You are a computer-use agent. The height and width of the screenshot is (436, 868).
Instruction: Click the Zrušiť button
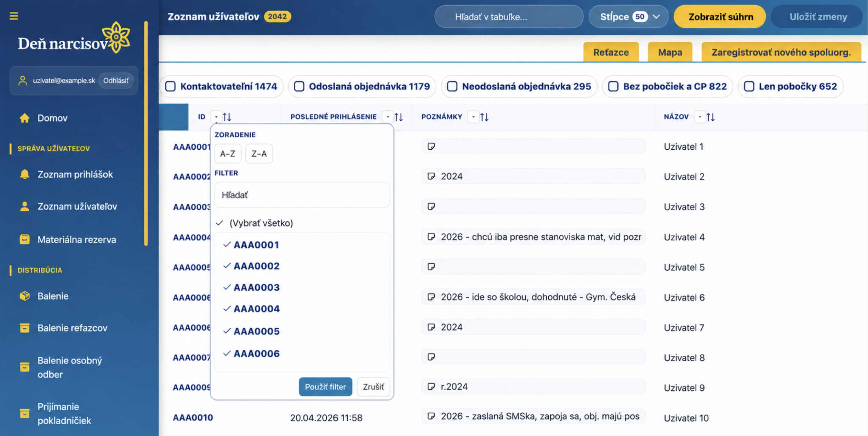(x=373, y=386)
